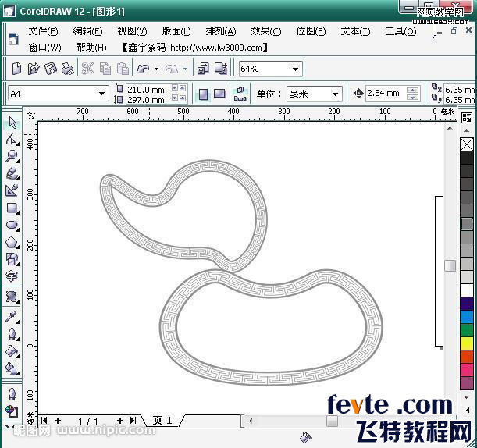Click the New document icon

[x=16, y=69]
